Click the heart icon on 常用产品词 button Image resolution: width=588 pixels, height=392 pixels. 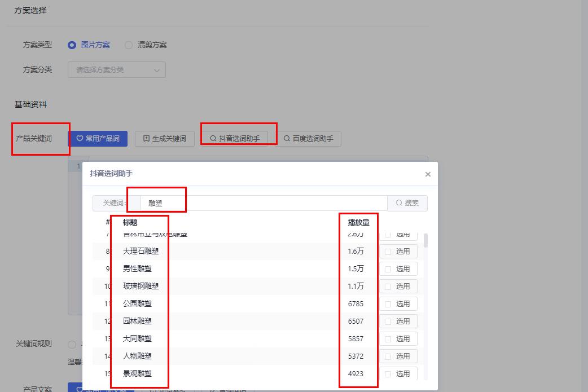pos(78,138)
